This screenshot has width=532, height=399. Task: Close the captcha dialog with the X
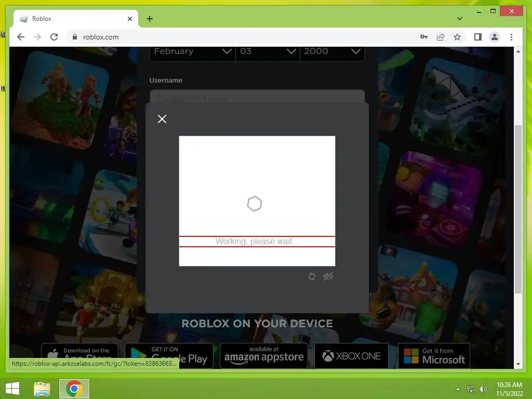click(162, 119)
